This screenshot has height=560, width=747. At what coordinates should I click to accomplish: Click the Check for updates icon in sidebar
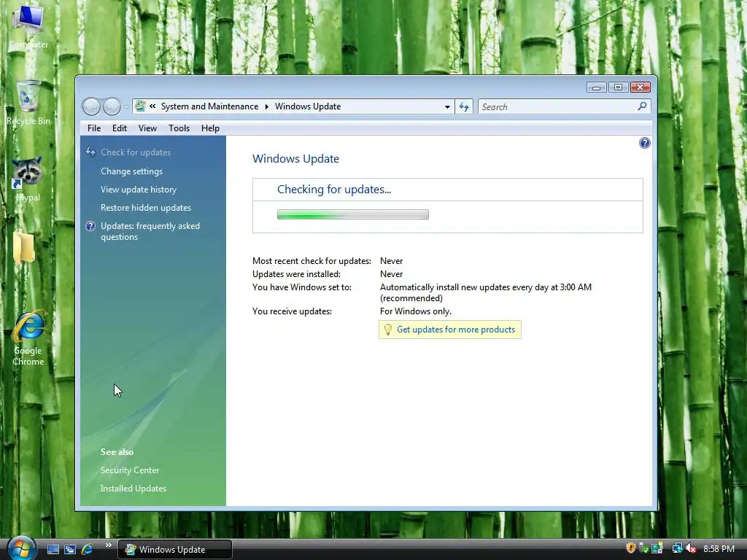[x=90, y=152]
